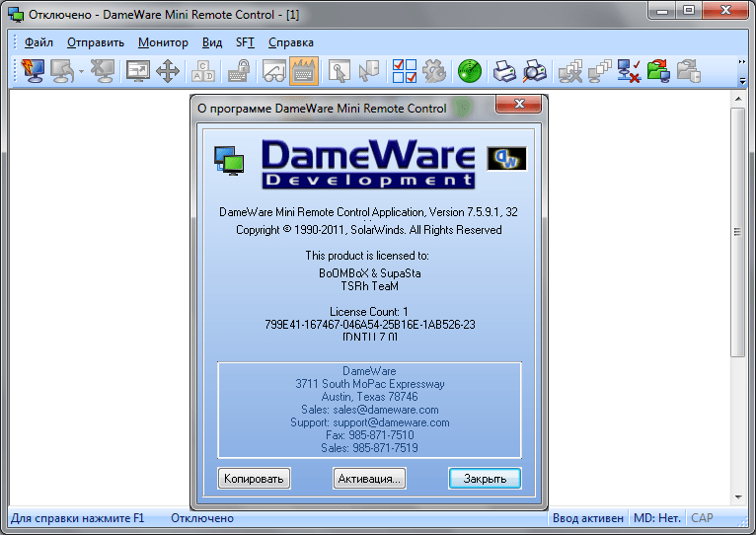Click the network monitor red X icon
The height and width of the screenshot is (535, 756).
[630, 71]
